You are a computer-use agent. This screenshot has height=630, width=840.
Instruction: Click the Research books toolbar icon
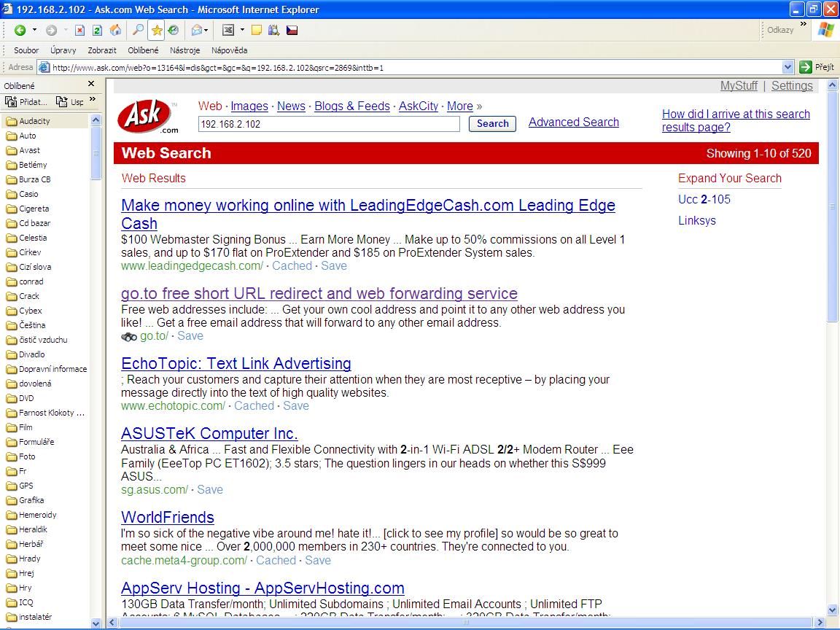click(x=273, y=31)
